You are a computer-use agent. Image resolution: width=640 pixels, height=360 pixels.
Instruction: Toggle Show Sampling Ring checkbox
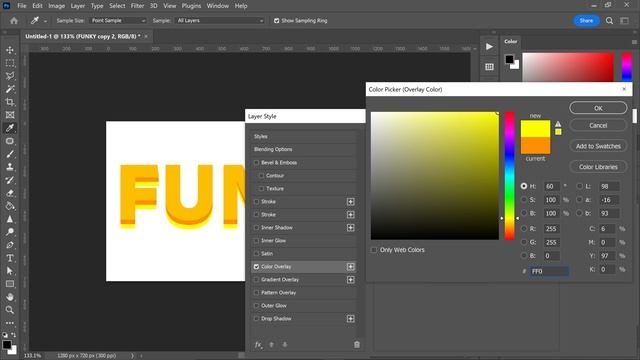(x=276, y=20)
